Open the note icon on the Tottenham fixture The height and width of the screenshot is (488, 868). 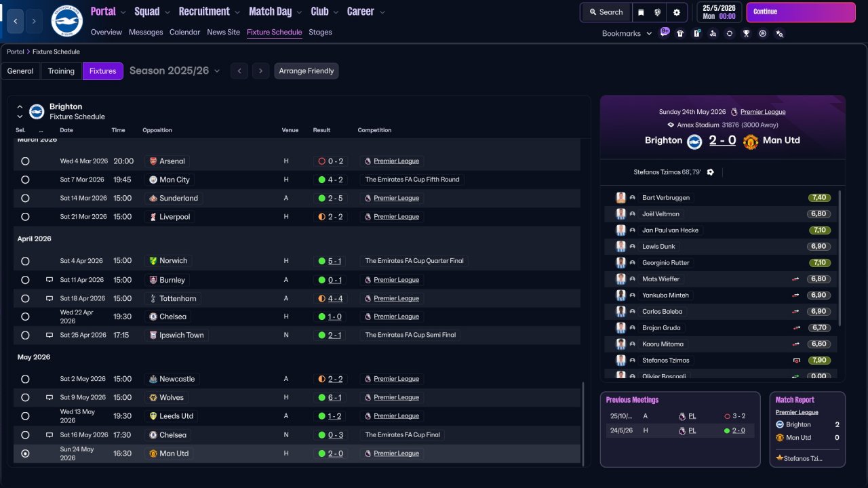point(50,298)
